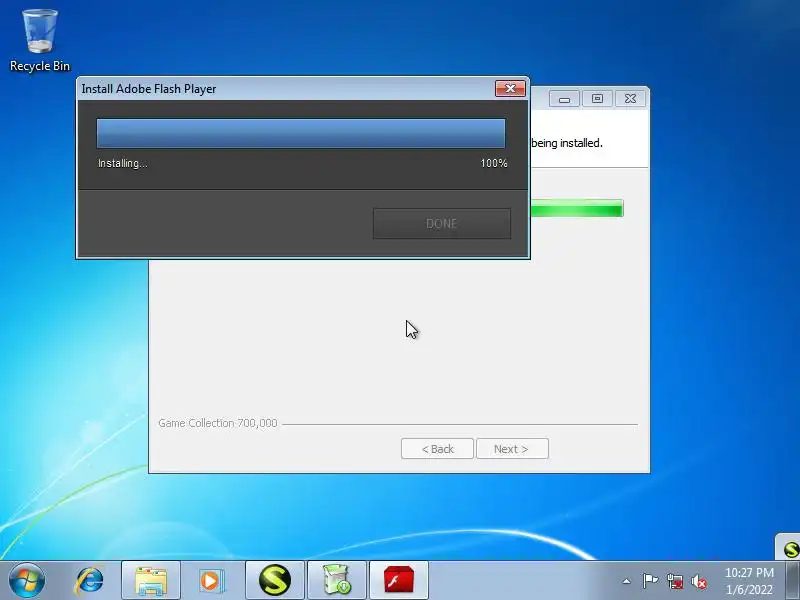Image resolution: width=800 pixels, height=600 pixels.
Task: Switch to the Adobe Flash Player taskbar icon
Action: click(x=398, y=580)
